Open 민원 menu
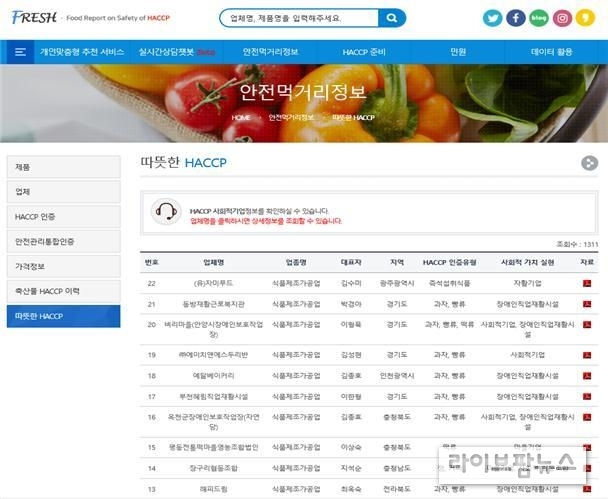 point(458,52)
